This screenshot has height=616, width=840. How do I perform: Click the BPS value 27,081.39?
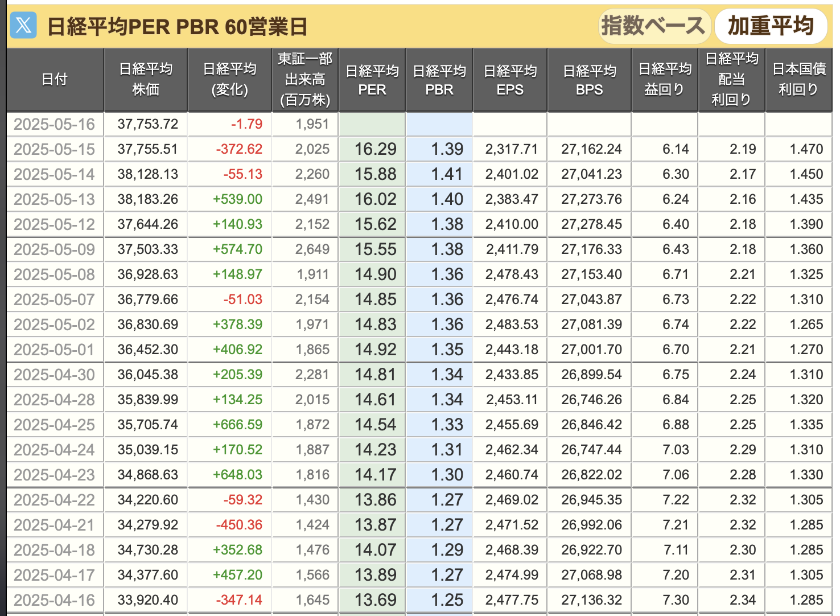[x=592, y=325]
